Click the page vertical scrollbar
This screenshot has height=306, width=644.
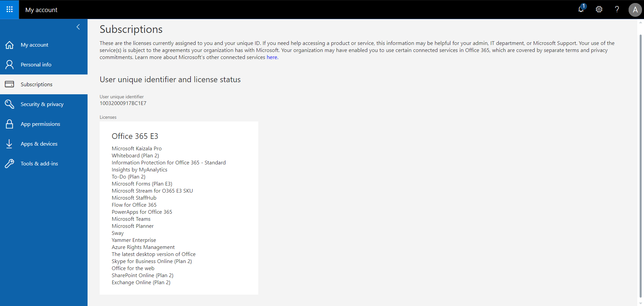641,166
